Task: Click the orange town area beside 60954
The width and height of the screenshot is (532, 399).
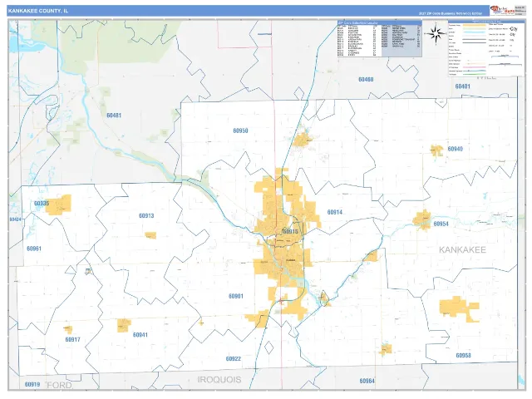Action: 421,219
